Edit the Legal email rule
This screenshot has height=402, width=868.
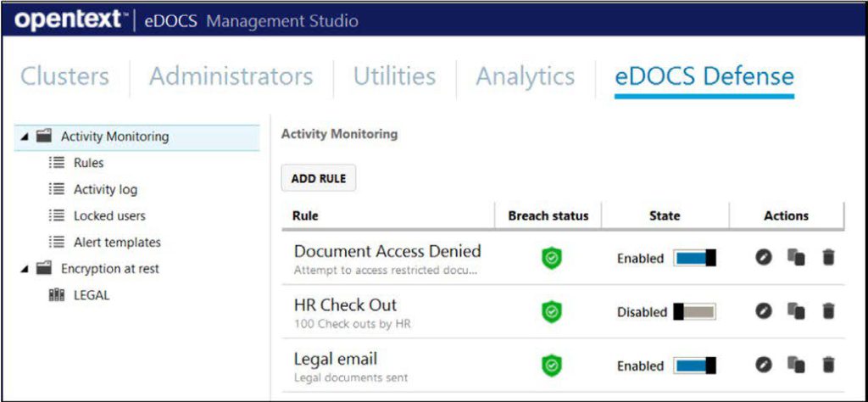(x=764, y=365)
